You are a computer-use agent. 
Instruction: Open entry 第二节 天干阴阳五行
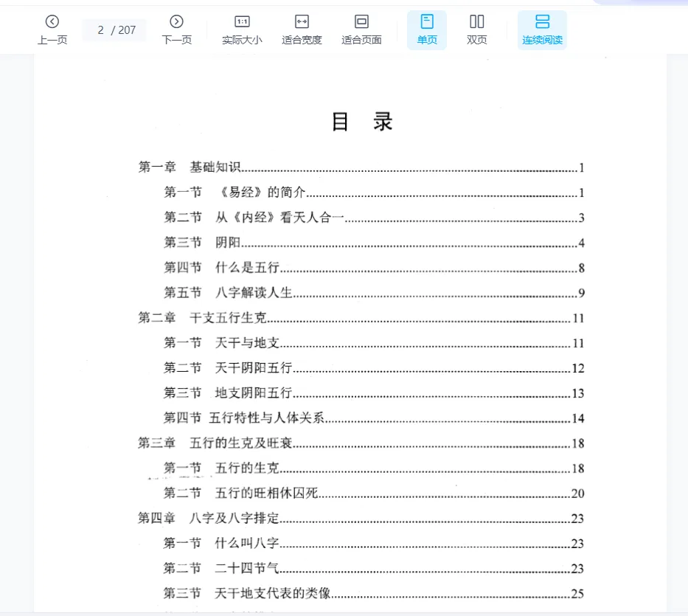pyautogui.click(x=374, y=367)
